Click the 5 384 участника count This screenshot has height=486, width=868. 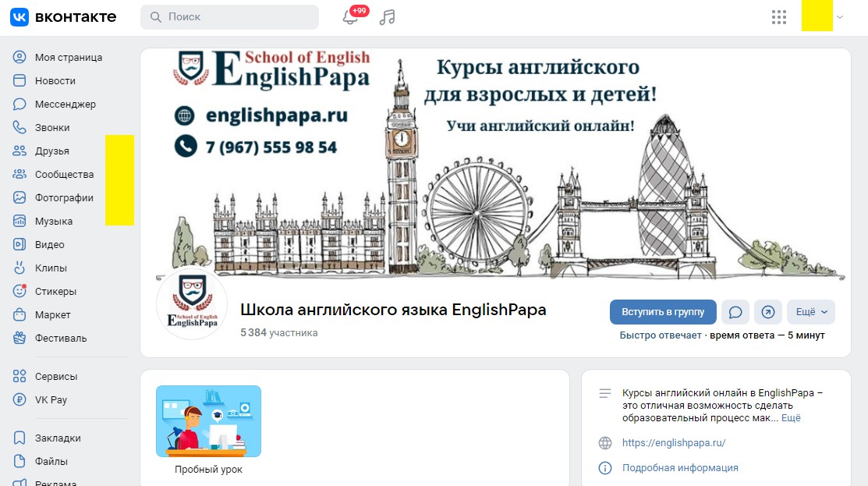[279, 332]
